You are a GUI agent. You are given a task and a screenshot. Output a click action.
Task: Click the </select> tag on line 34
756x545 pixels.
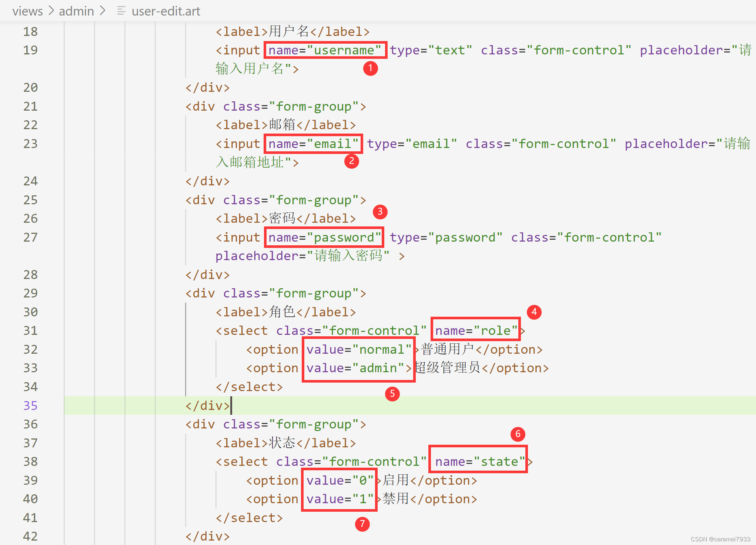click(250, 387)
